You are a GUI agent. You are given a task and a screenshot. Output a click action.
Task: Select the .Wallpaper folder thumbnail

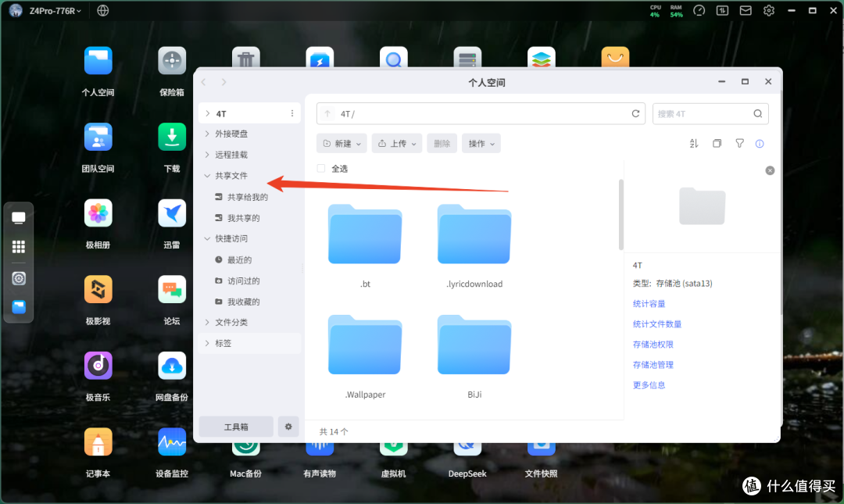point(365,345)
